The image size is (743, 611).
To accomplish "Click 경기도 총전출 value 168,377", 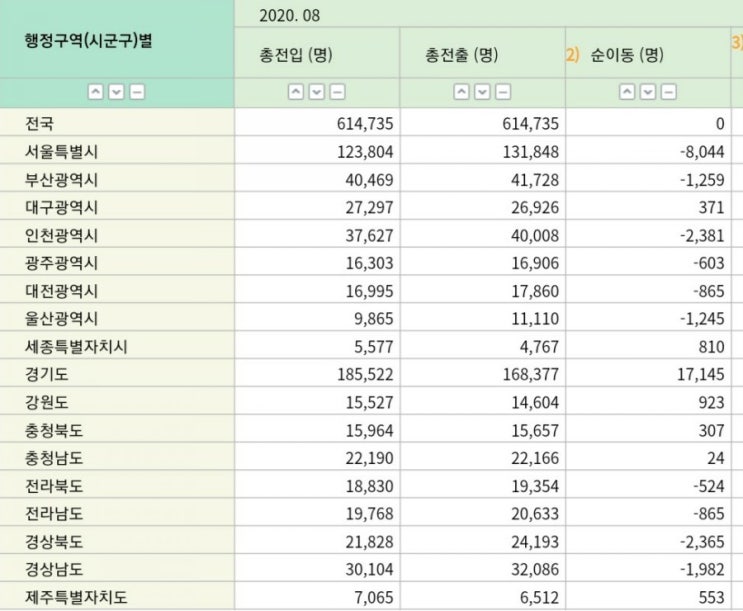I will click(x=530, y=374).
